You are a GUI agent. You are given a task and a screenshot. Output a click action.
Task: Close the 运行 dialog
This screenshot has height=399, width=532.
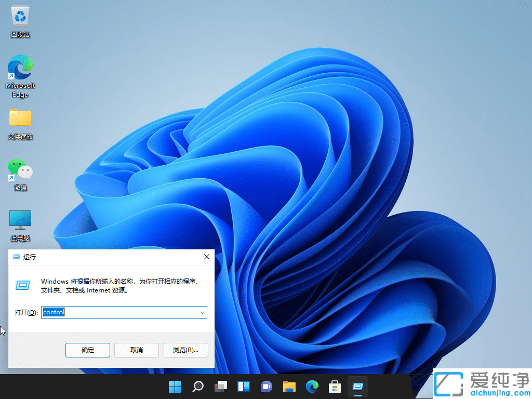[x=206, y=257]
